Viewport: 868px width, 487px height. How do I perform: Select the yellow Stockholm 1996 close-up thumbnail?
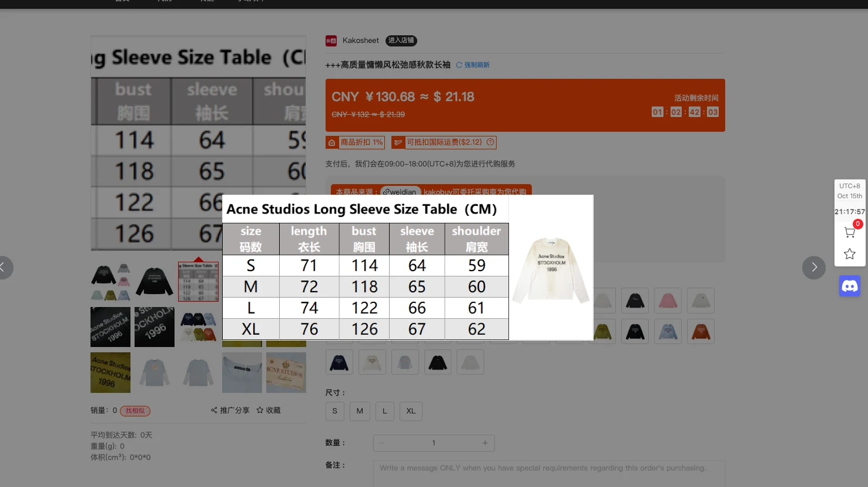coord(110,372)
